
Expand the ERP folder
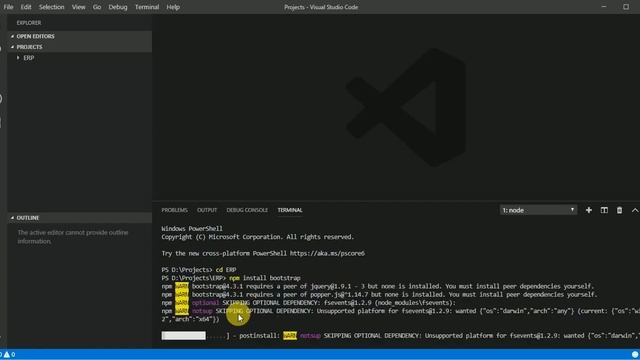point(80,58)
